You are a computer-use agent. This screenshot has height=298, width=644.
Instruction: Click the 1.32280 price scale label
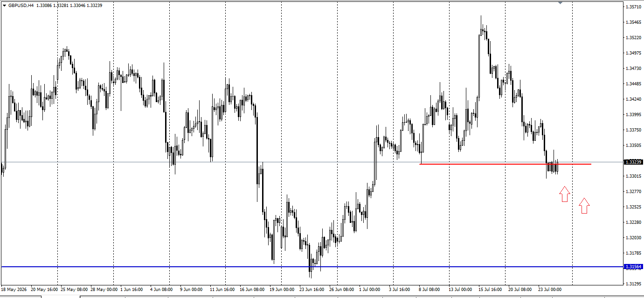[x=633, y=222]
